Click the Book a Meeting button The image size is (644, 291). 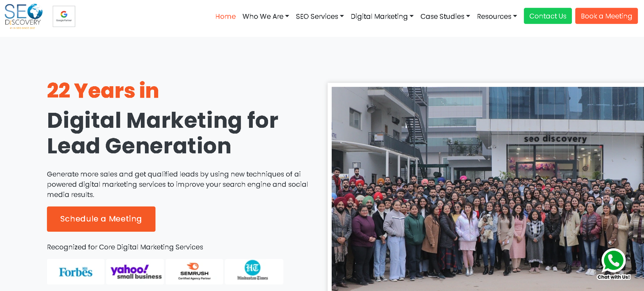(606, 16)
